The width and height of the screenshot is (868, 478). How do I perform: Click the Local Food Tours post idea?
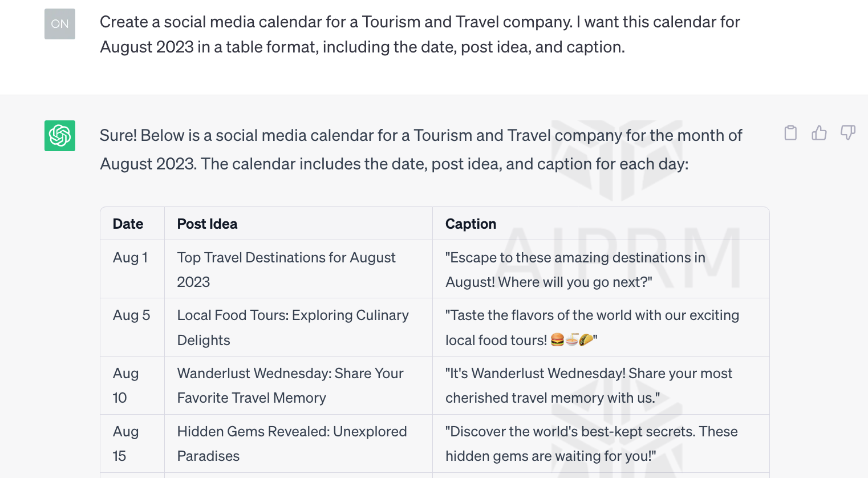click(x=293, y=327)
